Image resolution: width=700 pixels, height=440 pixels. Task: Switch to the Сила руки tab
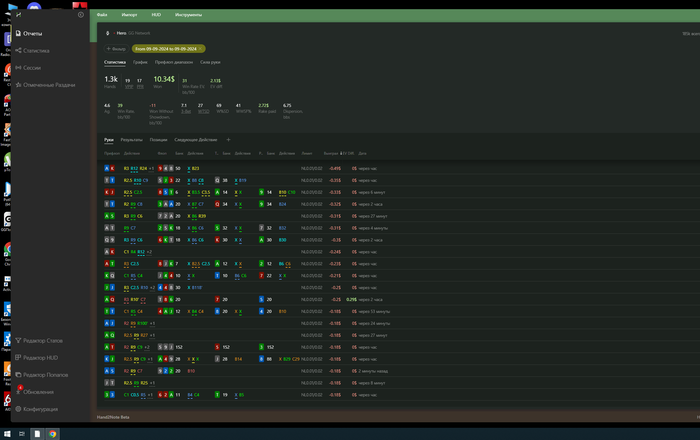pos(210,62)
